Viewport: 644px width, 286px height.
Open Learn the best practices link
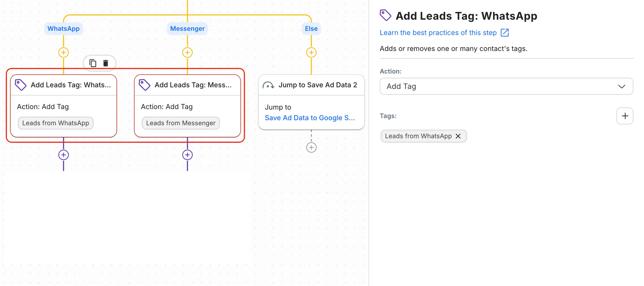438,33
